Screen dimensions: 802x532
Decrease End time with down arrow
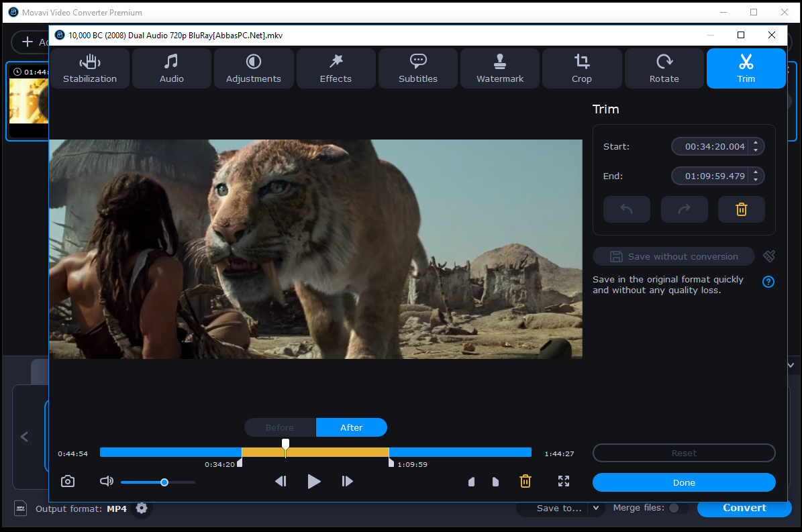pyautogui.click(x=756, y=180)
